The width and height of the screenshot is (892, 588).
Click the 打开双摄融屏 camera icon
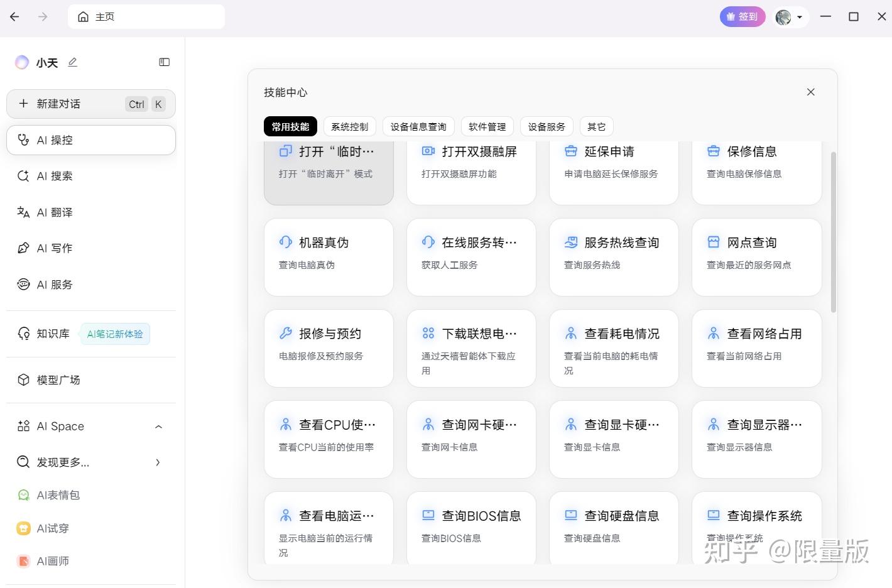(x=428, y=151)
